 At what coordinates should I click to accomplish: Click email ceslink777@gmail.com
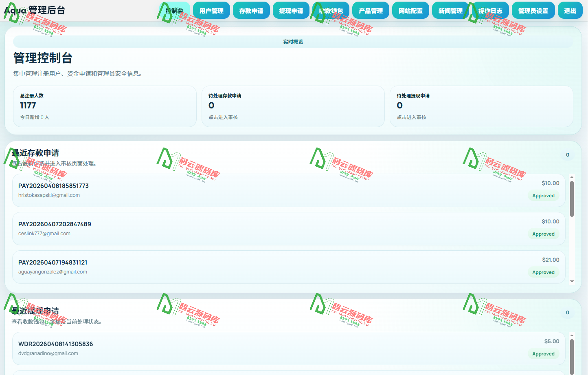pyautogui.click(x=44, y=234)
